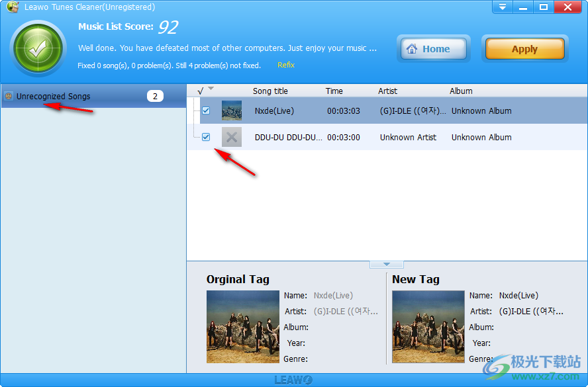Sort by Time column header
588x387 pixels.
334,91
